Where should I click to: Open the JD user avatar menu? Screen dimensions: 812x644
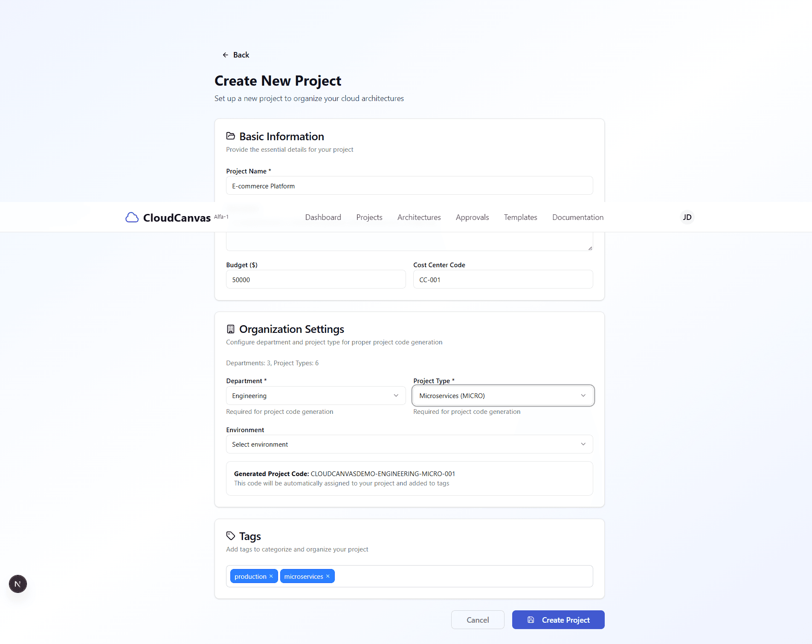(687, 217)
